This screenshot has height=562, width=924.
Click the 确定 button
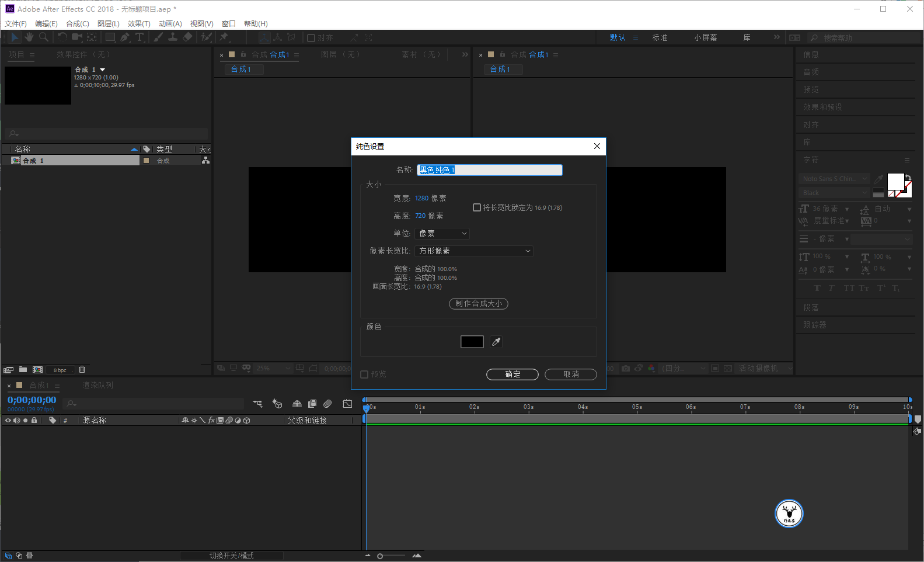click(x=512, y=374)
